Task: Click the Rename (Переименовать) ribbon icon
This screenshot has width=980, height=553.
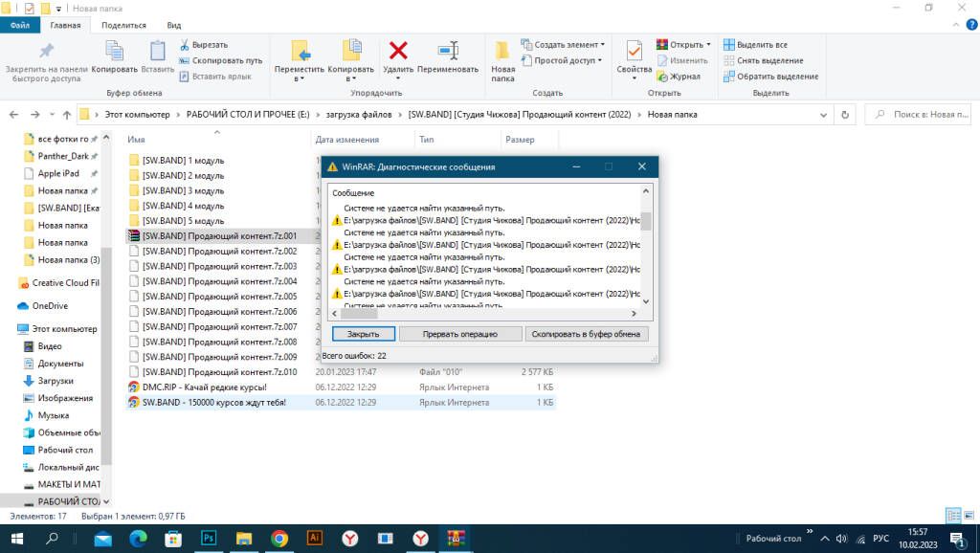Action: 447,51
